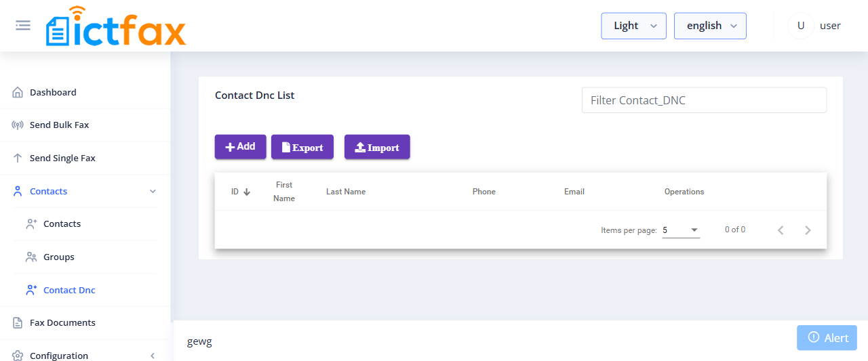This screenshot has height=361, width=868.
Task: Open the Contacts sub-item
Action: click(x=62, y=224)
